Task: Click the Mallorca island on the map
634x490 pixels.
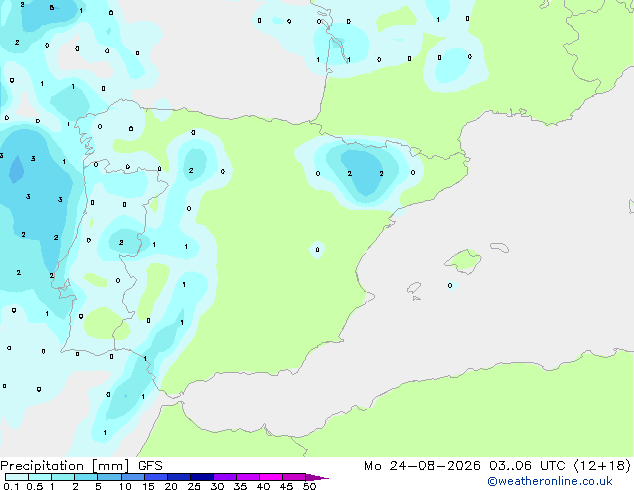Action: [x=463, y=261]
